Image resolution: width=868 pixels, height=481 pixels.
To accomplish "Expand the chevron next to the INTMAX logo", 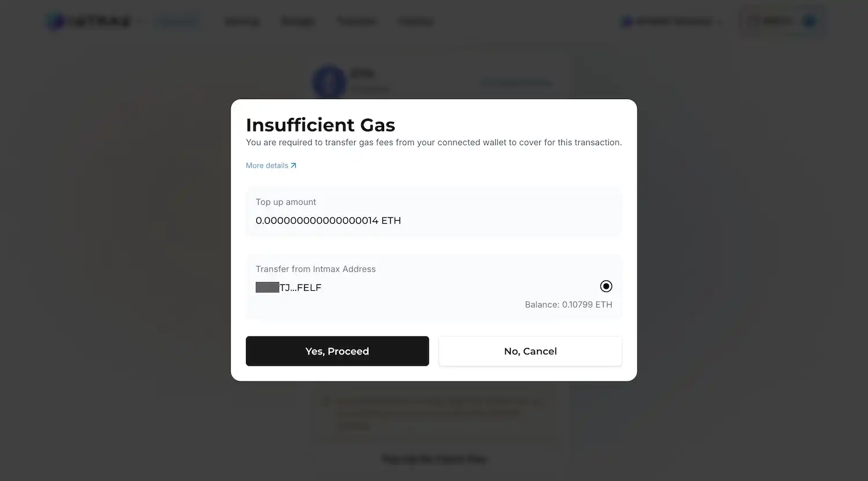I will click(x=141, y=21).
